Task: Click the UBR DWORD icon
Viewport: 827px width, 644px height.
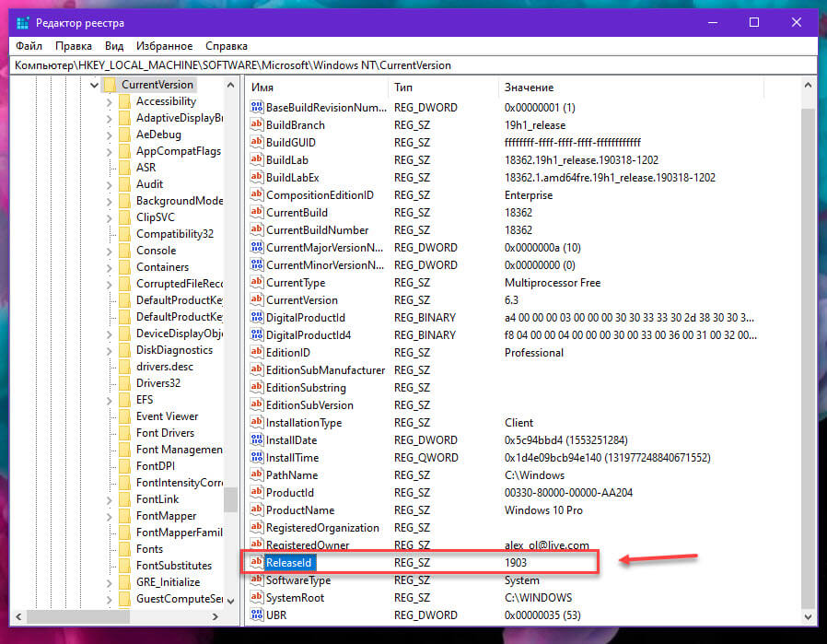Action: [x=256, y=615]
